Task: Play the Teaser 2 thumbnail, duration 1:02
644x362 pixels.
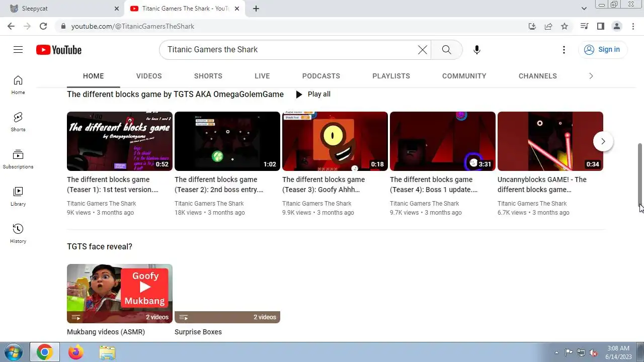Action: (227, 141)
